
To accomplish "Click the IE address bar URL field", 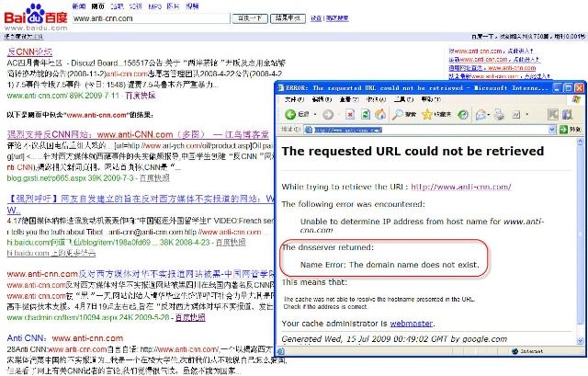I will 430,130.
